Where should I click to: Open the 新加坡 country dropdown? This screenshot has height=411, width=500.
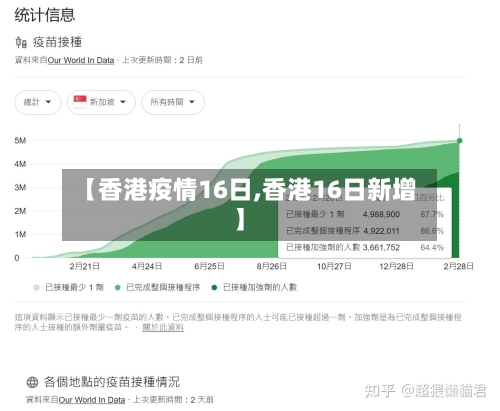[x=101, y=102]
